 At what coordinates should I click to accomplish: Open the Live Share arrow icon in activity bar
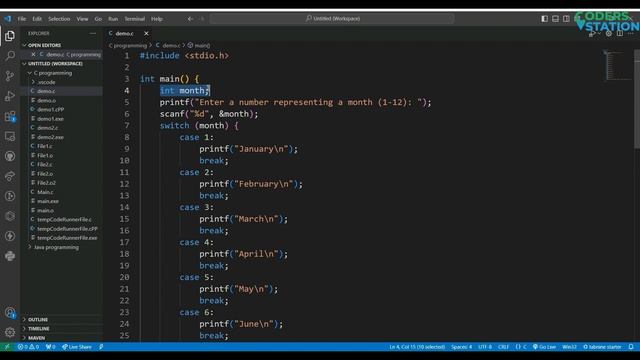[x=10, y=176]
